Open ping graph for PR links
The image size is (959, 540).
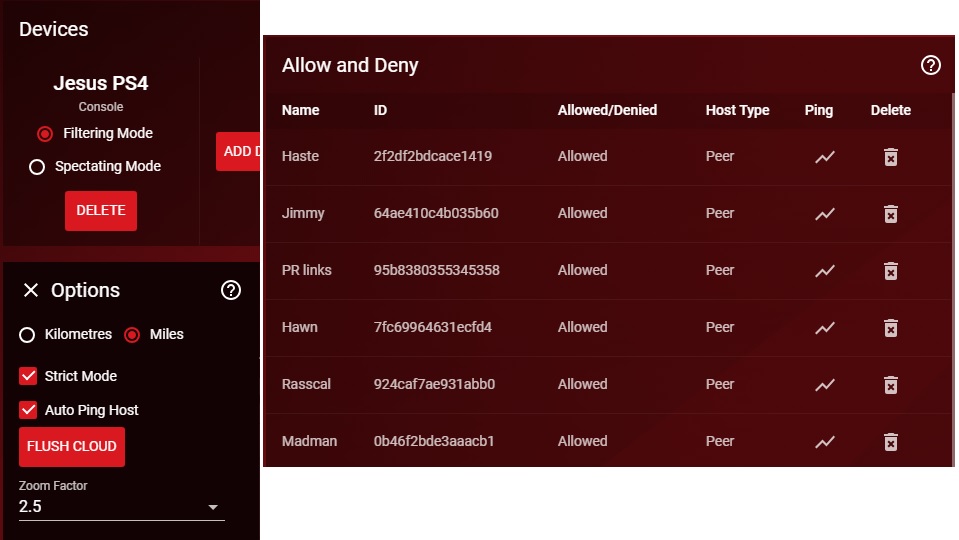[x=824, y=271]
